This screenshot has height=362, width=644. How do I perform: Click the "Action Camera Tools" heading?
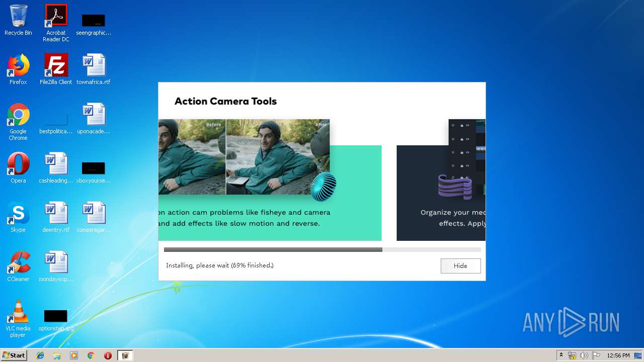tap(225, 101)
